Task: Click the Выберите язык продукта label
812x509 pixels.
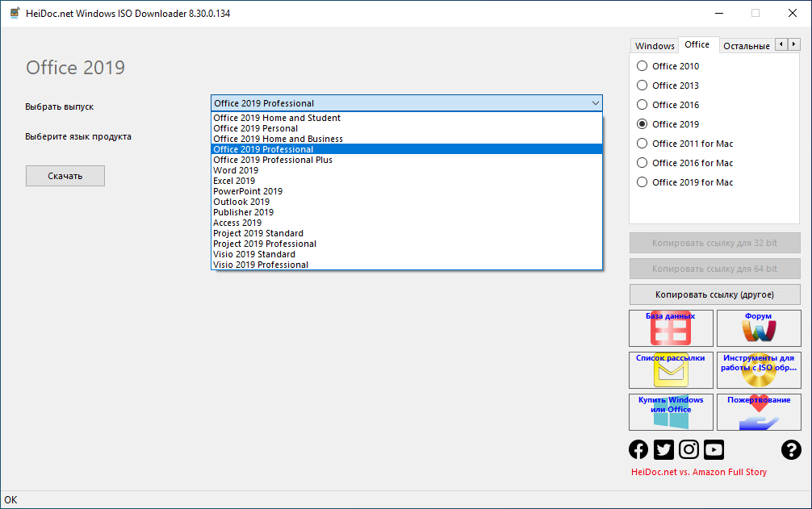Action: (78, 136)
